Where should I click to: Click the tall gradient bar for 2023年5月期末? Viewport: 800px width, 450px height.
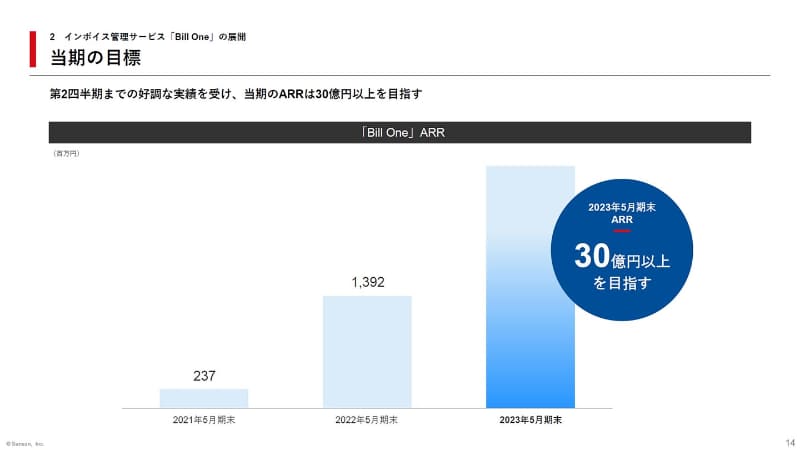531,287
